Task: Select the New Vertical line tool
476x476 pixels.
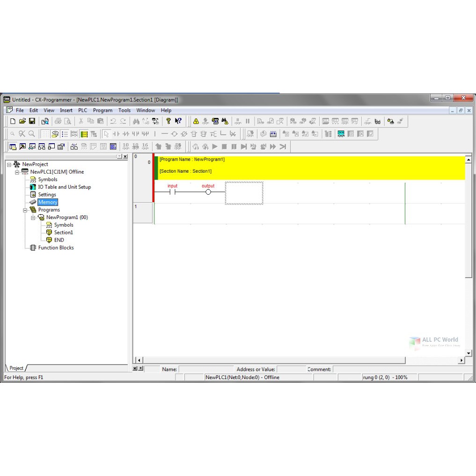Action: (x=155, y=134)
